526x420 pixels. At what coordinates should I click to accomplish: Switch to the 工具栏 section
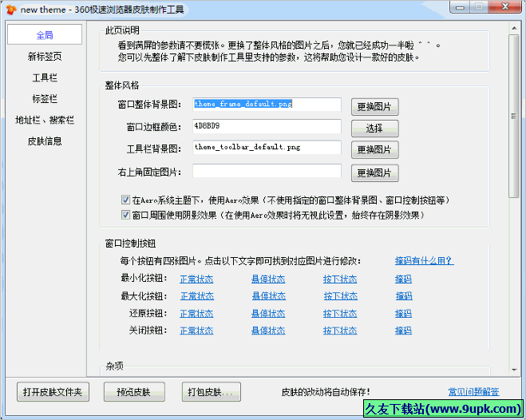coord(45,77)
